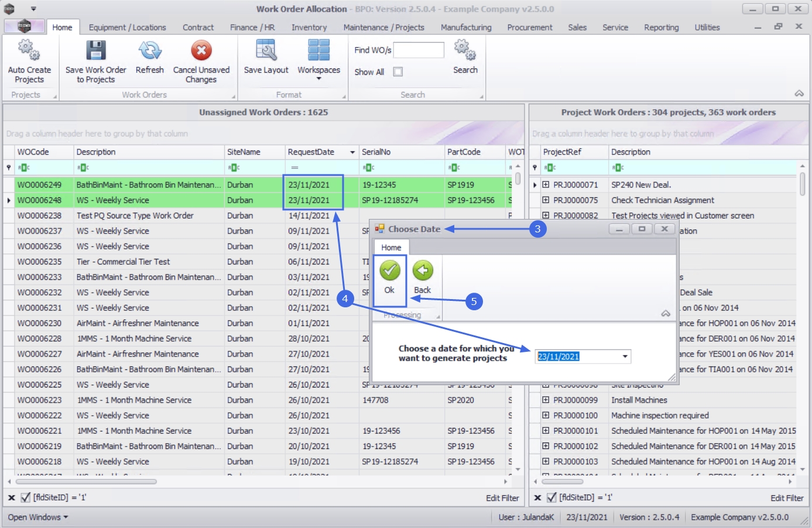Screen dimensions: 812x528
Task: Open the Format group dialog launcher
Action: tap(344, 97)
